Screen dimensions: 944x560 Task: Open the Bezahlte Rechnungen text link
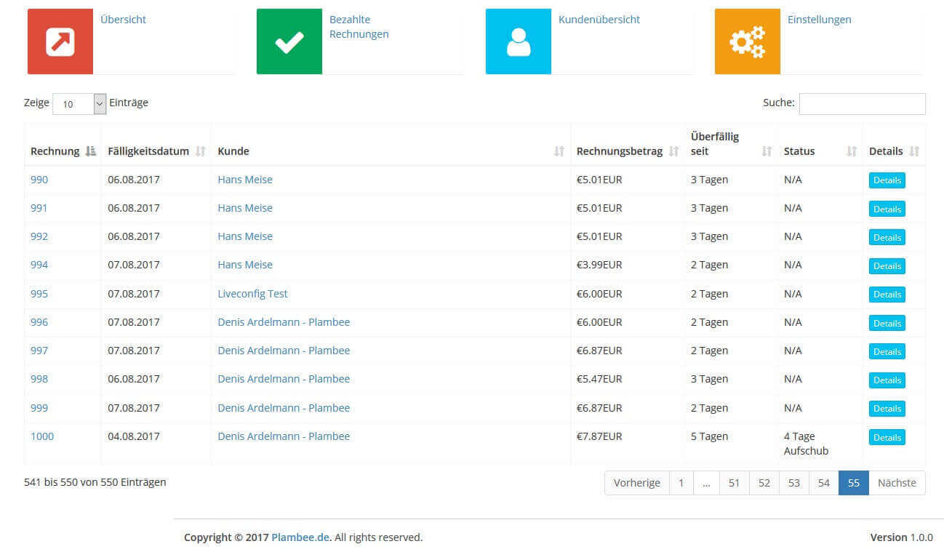coord(359,27)
